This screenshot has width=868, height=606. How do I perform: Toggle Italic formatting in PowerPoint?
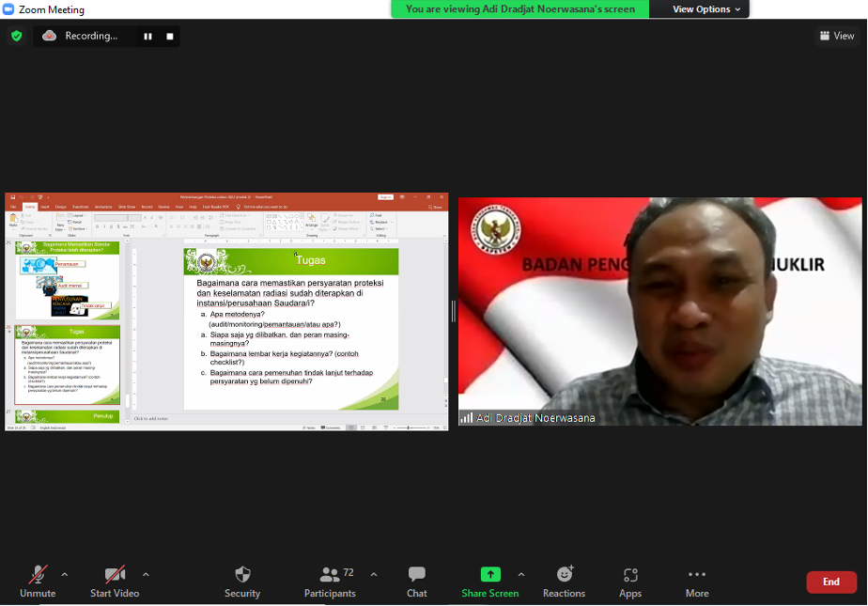104,227
